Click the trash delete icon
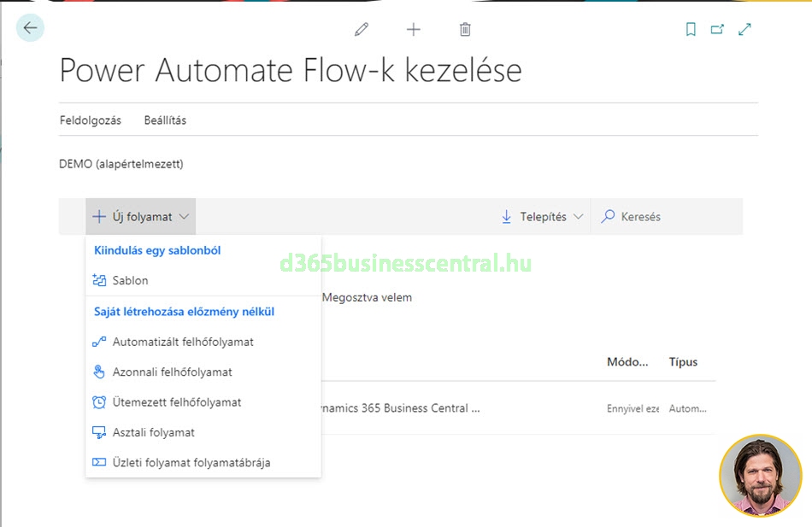The width and height of the screenshot is (812, 527). [465, 29]
